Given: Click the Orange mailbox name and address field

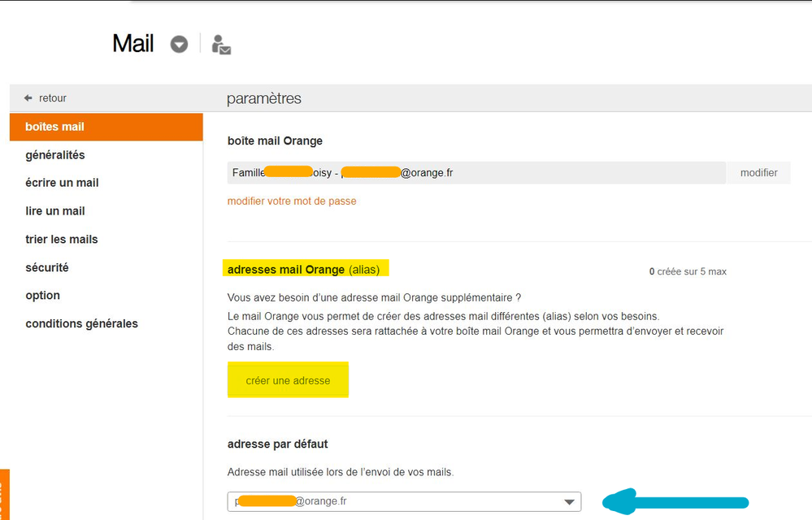Looking at the screenshot, I should [476, 173].
